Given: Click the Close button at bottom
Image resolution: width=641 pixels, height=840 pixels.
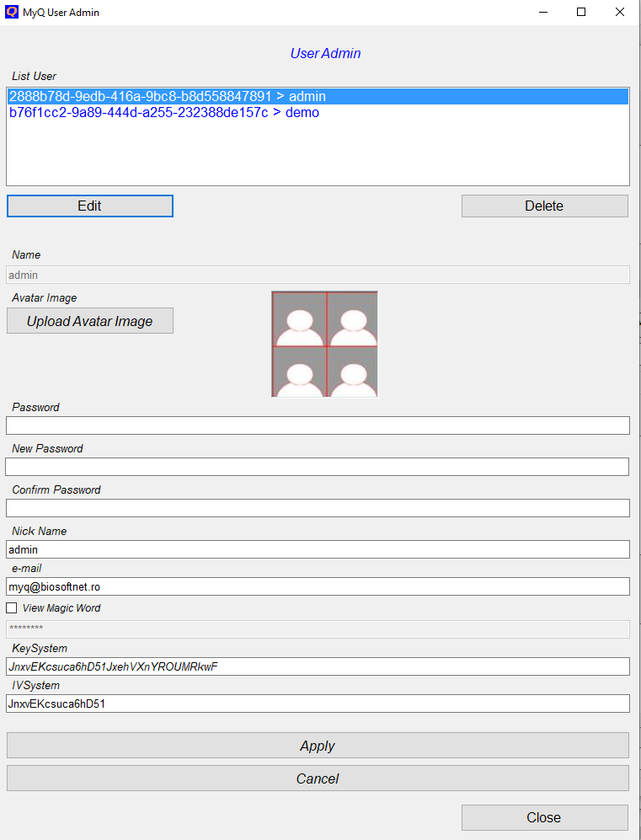Looking at the screenshot, I should [x=545, y=817].
